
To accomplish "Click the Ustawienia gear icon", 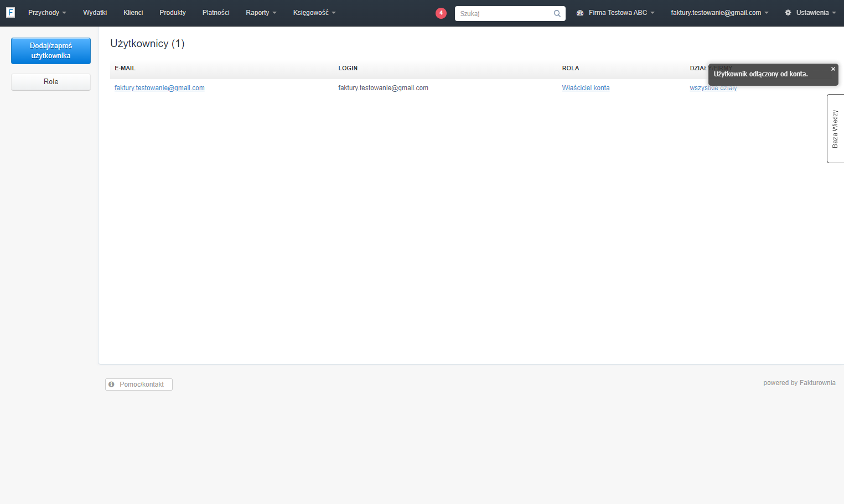I will pyautogui.click(x=788, y=13).
